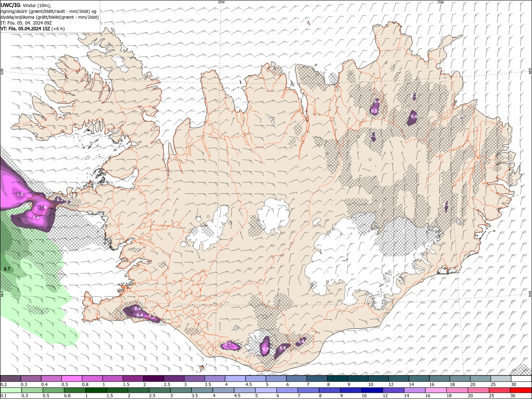The width and height of the screenshot is (532, 399).
Task: Select the light pink 16–18 swatch, lower legend row
Action: 436,390
